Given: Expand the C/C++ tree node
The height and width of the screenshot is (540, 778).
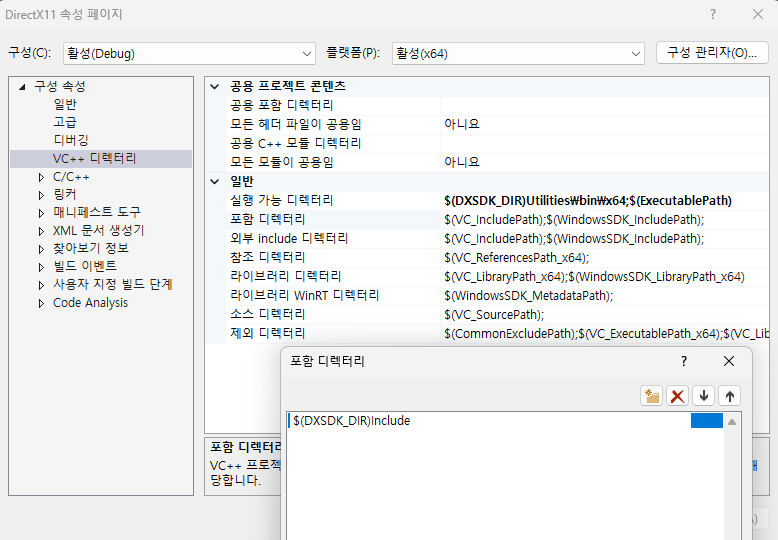Looking at the screenshot, I should pos(41,177).
